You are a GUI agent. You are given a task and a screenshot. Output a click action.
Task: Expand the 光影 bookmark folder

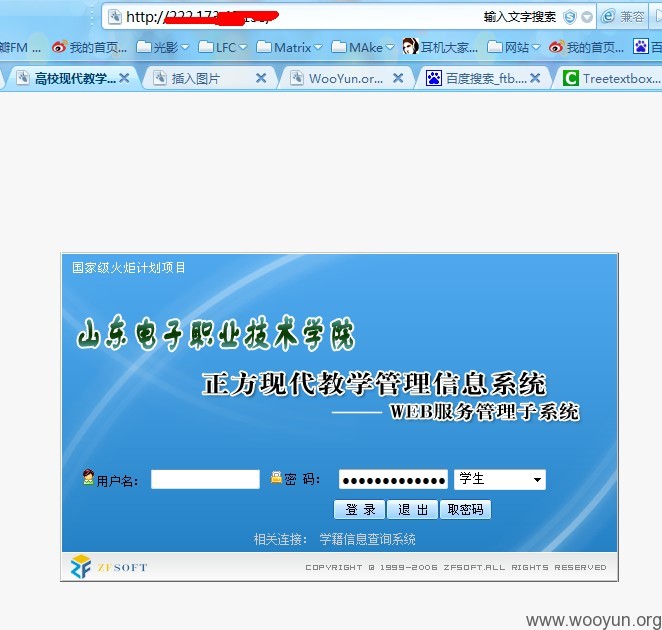click(163, 47)
